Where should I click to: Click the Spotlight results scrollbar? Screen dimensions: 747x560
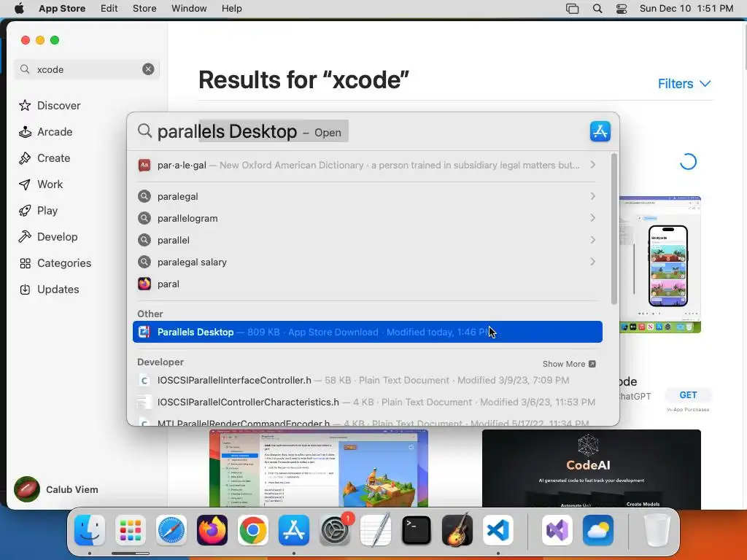pyautogui.click(x=614, y=228)
